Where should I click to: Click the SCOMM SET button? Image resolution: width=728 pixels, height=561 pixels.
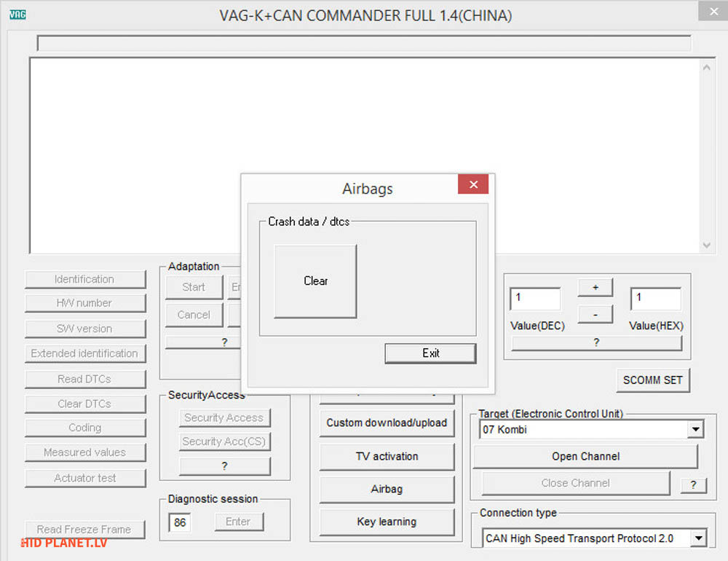pyautogui.click(x=653, y=380)
